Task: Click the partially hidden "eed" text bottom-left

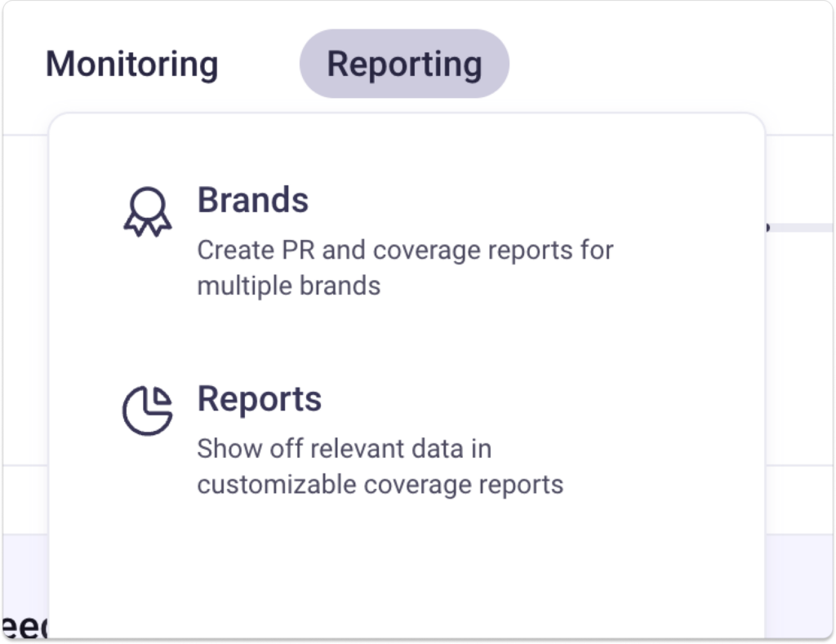Action: click(x=24, y=627)
